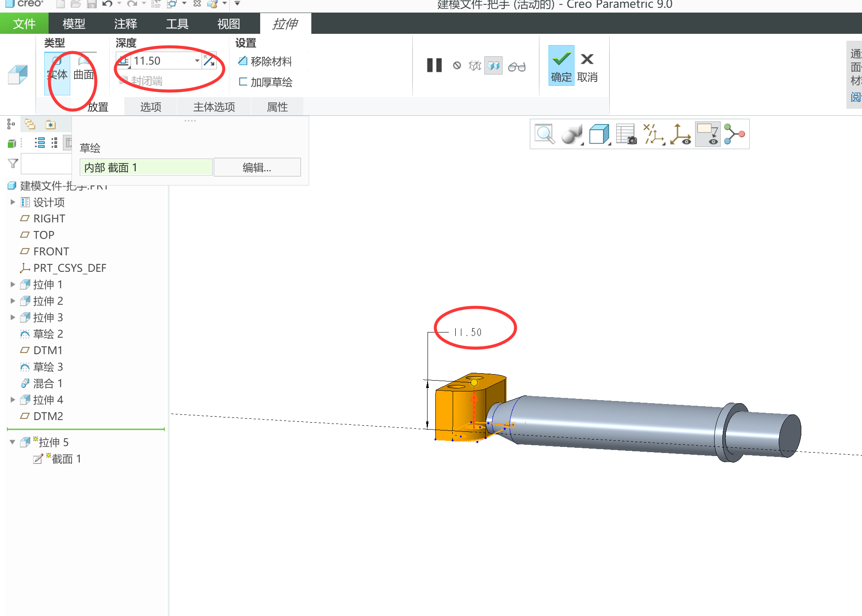Open the 属性 (Properties) panel tab
Screen dimensions: 862x616
click(278, 107)
